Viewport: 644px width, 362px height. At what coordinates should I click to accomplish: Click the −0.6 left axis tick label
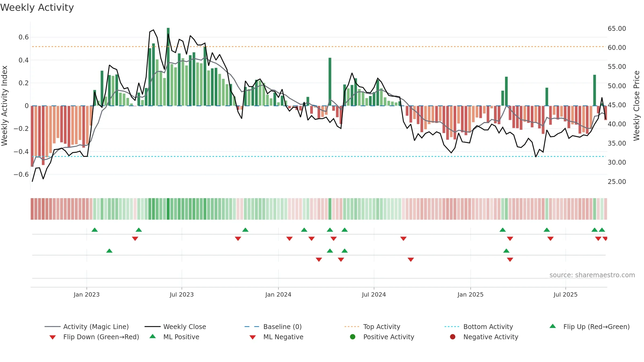click(21, 175)
